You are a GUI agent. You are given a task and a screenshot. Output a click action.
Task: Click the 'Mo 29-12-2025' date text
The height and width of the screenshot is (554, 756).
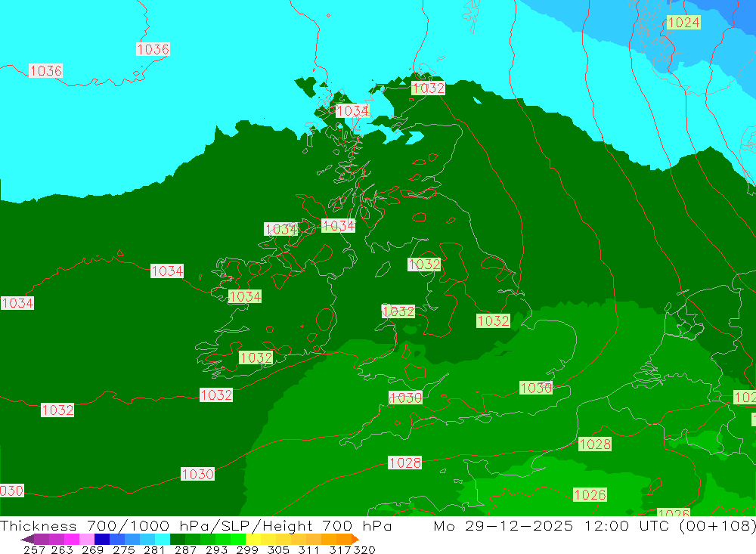pos(503,525)
